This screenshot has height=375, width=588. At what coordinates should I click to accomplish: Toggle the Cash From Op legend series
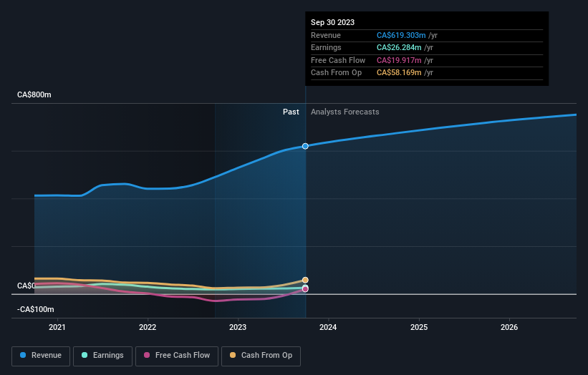click(261, 356)
